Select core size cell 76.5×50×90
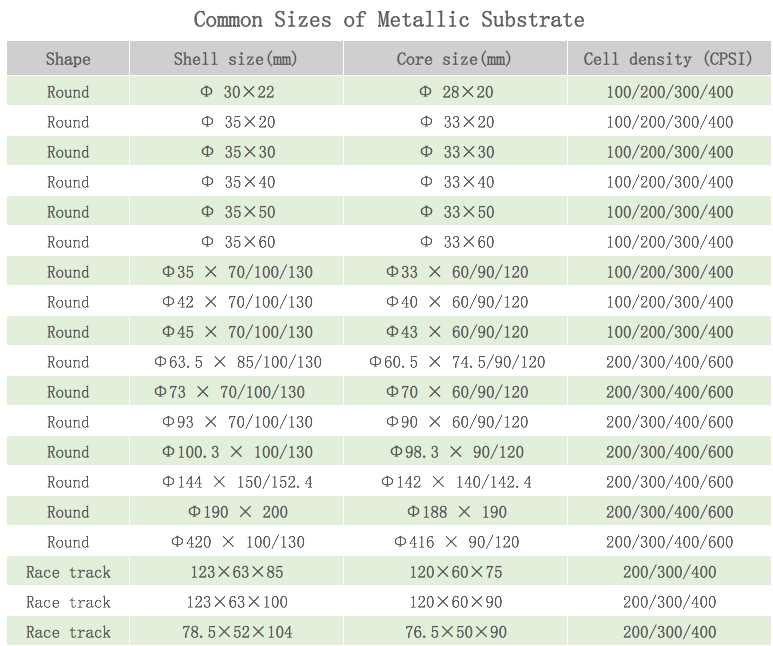Image resolution: width=773 pixels, height=646 pixels. pos(456,632)
